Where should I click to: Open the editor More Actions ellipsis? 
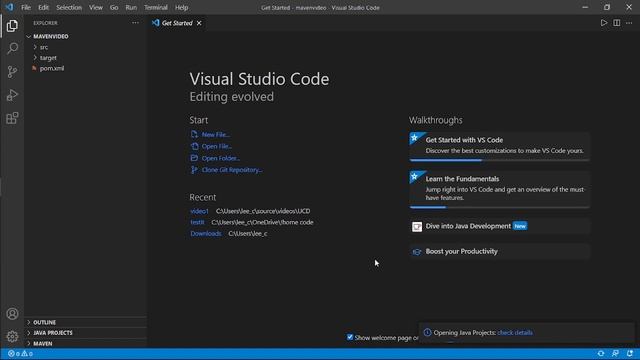tap(629, 23)
